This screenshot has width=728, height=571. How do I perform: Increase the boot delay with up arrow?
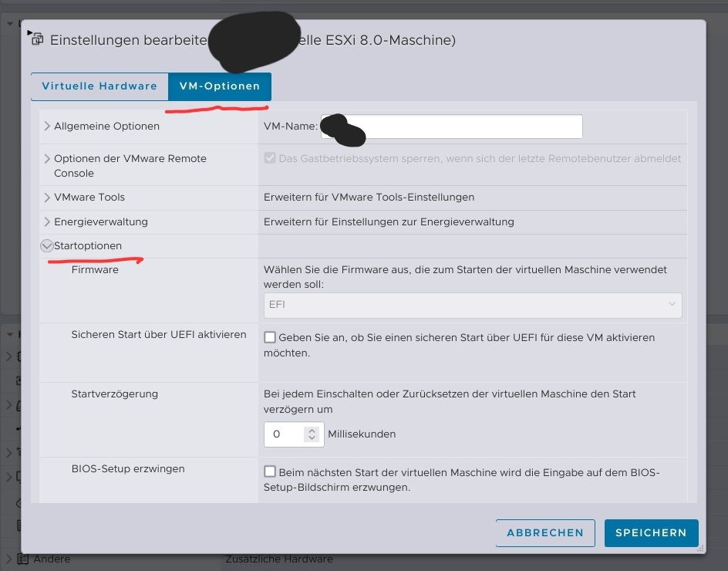(x=312, y=431)
